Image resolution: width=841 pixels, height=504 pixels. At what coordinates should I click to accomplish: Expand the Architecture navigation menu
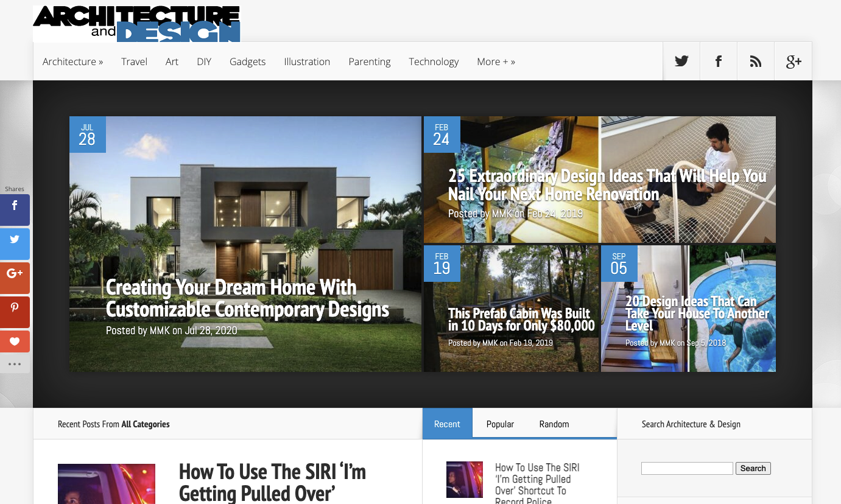click(x=72, y=61)
